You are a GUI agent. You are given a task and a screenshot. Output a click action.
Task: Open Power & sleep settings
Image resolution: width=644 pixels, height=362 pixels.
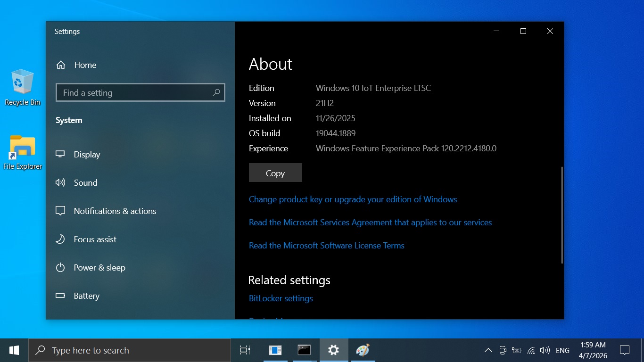point(99,268)
